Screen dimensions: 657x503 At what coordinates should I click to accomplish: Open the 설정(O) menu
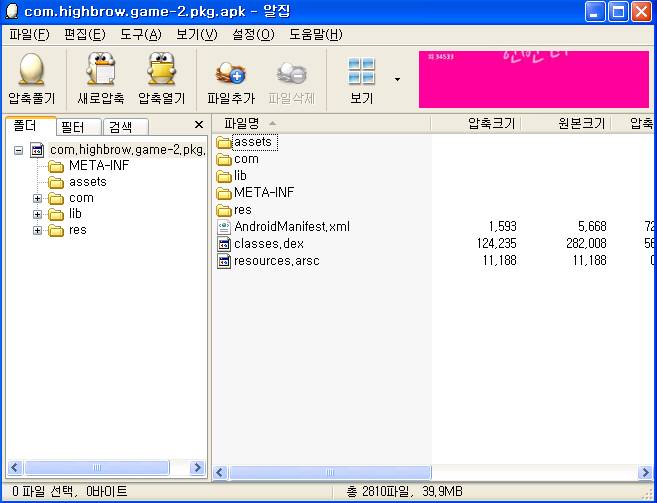(253, 35)
